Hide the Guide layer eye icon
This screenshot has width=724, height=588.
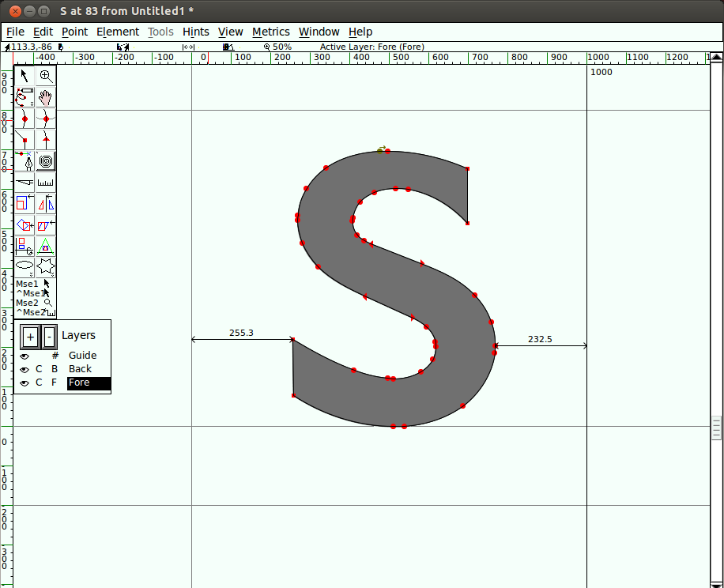click(x=25, y=356)
